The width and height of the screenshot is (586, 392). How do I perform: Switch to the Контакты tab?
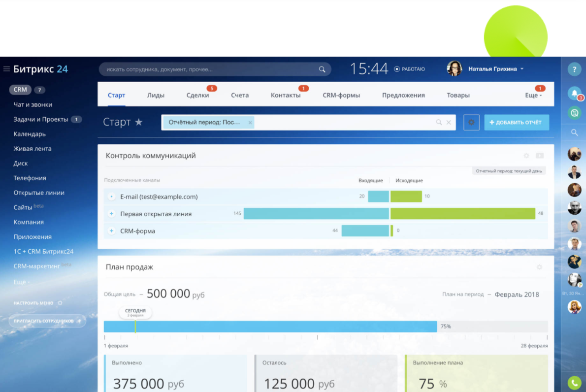[x=286, y=95]
